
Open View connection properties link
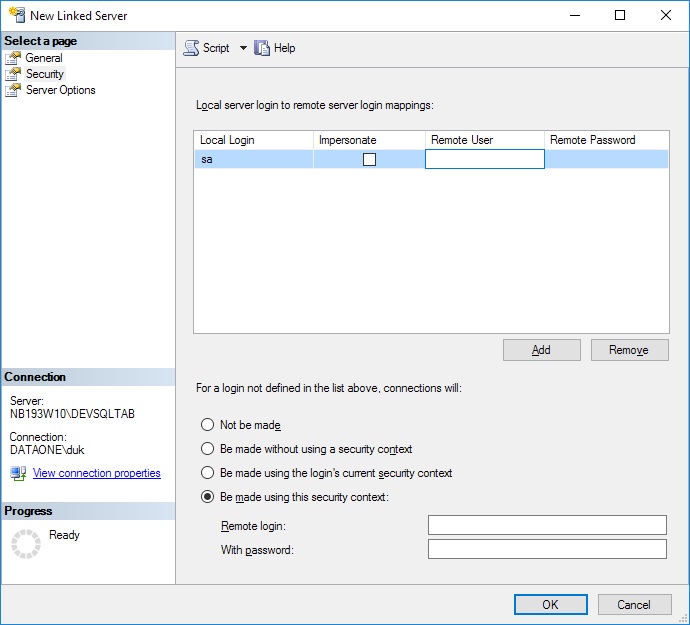click(97, 474)
